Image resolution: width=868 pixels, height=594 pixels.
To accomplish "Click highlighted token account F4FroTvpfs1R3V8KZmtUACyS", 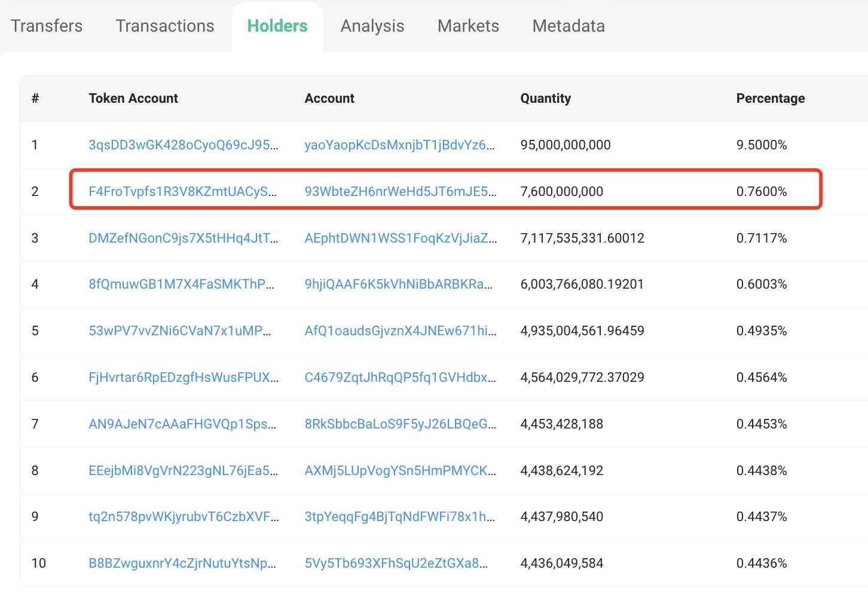I will (182, 191).
